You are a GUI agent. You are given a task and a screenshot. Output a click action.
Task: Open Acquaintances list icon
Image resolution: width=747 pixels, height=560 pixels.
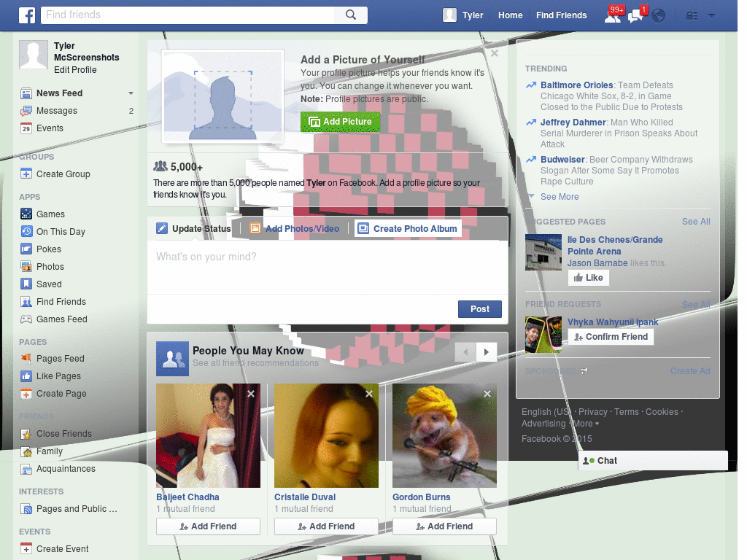click(26, 469)
